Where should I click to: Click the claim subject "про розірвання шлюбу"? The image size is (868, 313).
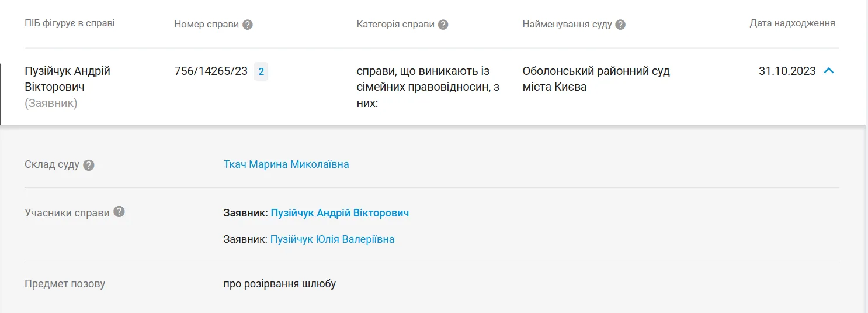click(x=280, y=284)
